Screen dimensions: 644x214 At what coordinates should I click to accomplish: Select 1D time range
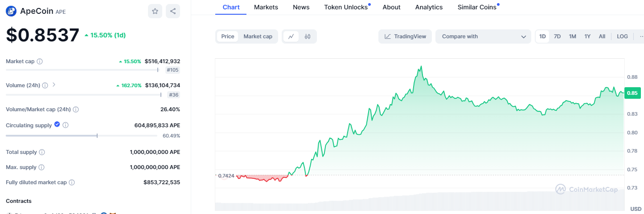click(542, 36)
